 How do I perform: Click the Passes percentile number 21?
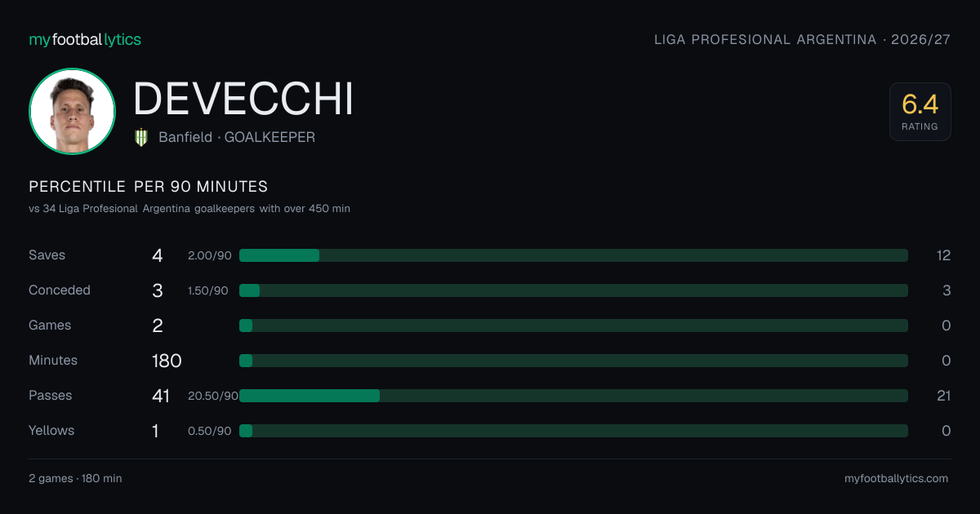(943, 396)
